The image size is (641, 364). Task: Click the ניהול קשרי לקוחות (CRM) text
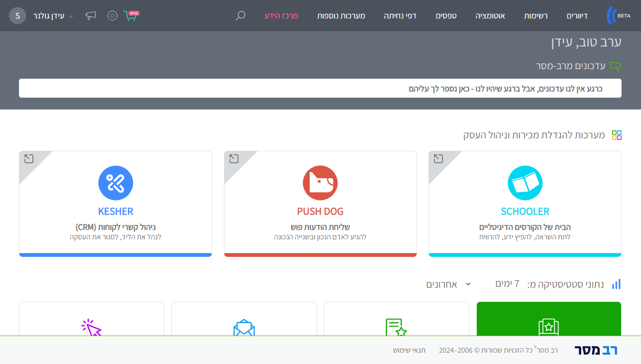click(116, 227)
